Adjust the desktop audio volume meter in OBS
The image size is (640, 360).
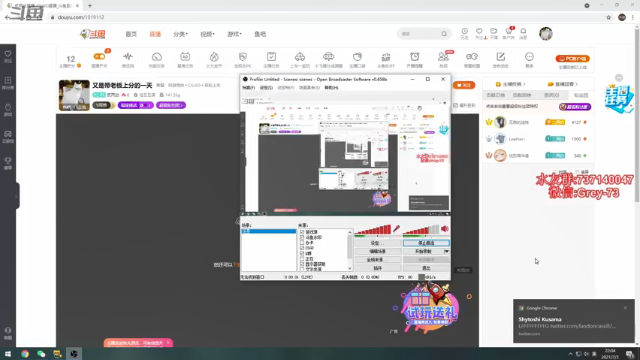coord(421,229)
